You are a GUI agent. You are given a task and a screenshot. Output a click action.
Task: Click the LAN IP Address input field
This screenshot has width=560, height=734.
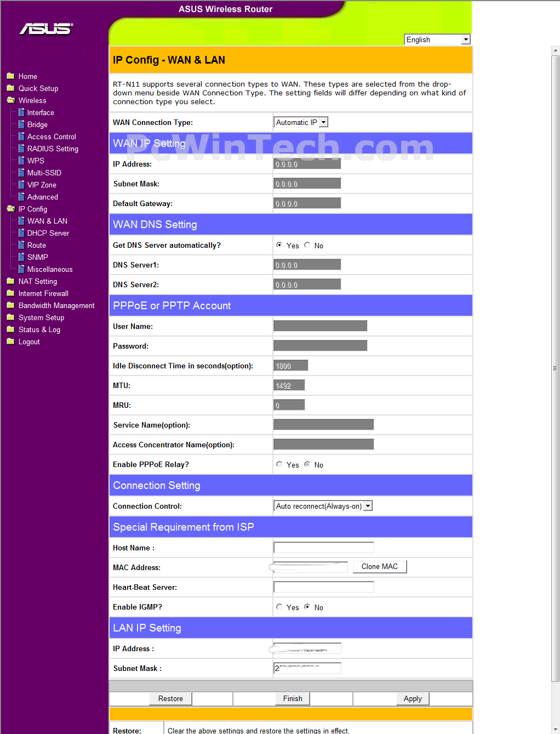(x=307, y=648)
